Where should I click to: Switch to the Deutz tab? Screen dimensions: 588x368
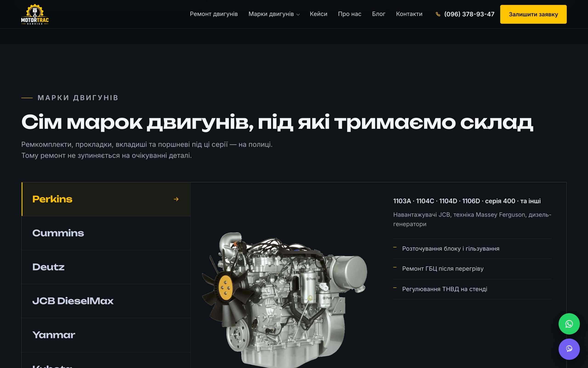pos(106,267)
